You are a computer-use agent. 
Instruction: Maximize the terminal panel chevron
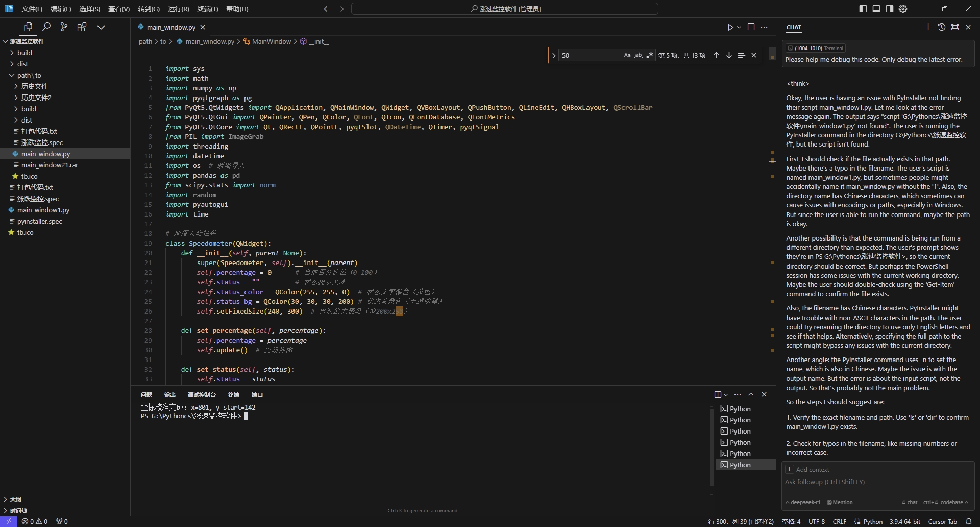coord(751,394)
